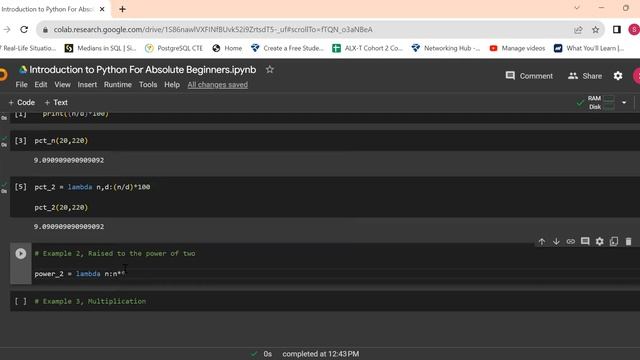Add a comment to the cell icon
The height and width of the screenshot is (360, 640).
click(585, 241)
